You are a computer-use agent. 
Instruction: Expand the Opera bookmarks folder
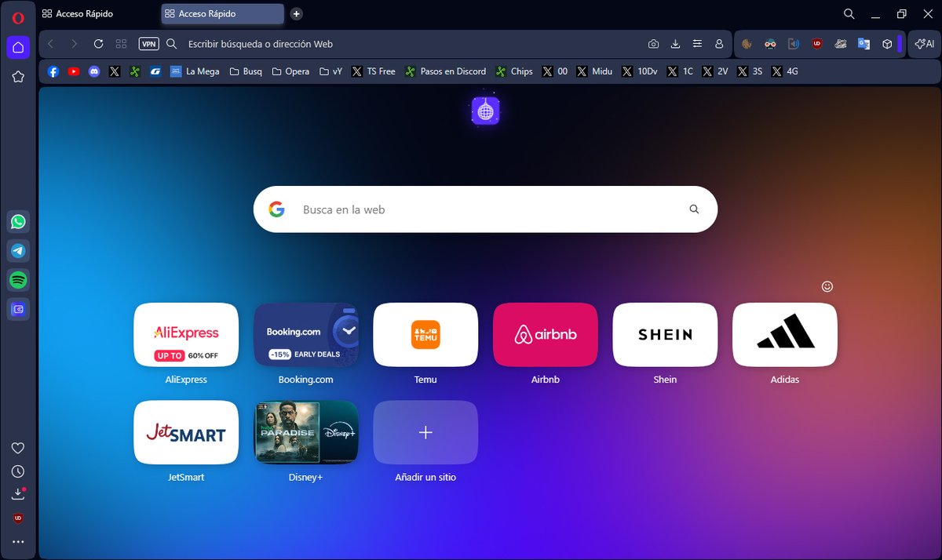[290, 71]
